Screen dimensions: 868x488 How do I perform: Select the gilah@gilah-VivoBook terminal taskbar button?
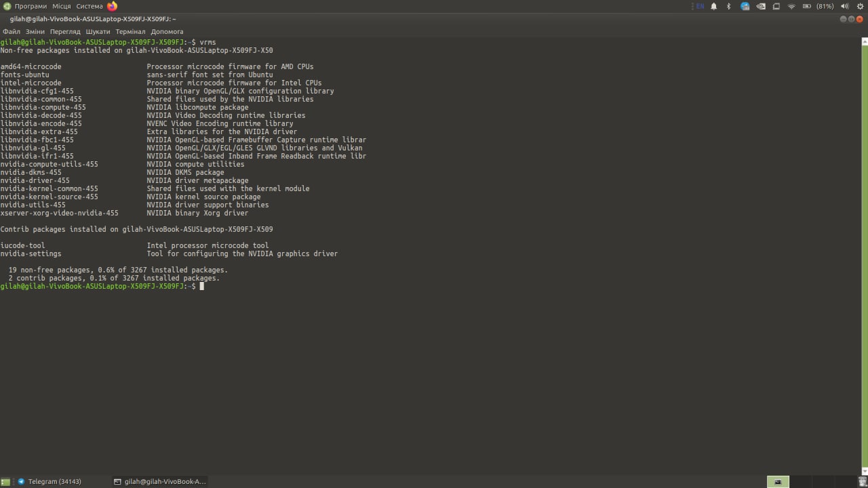[x=160, y=482]
